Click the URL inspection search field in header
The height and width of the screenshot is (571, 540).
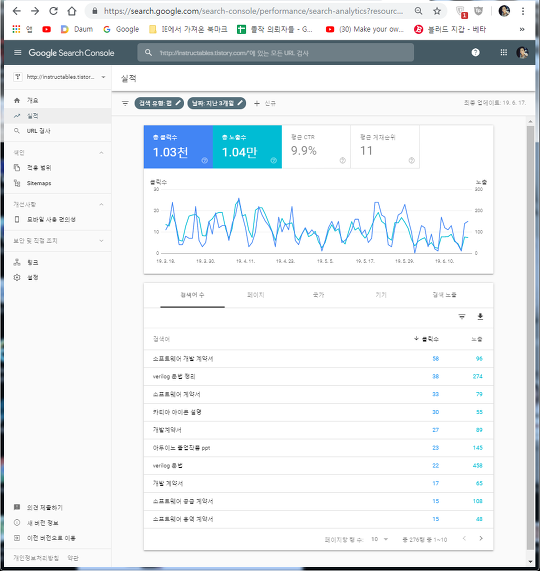tap(275, 53)
